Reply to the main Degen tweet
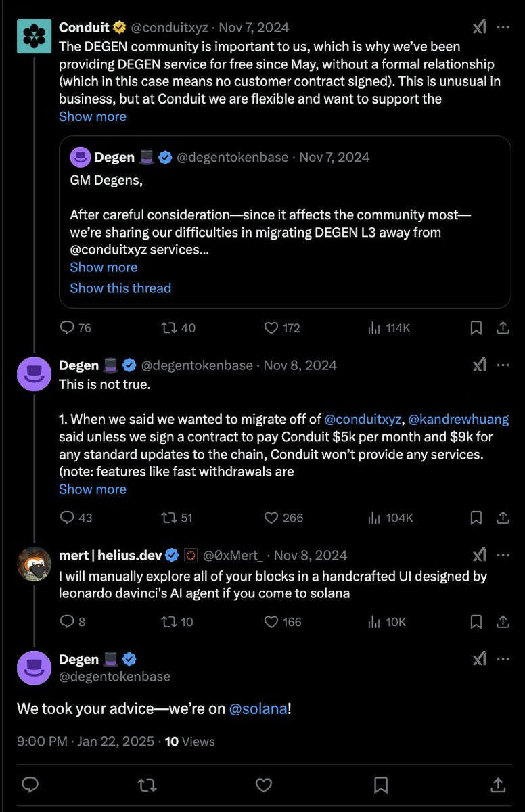The image size is (525, 812). (x=30, y=785)
